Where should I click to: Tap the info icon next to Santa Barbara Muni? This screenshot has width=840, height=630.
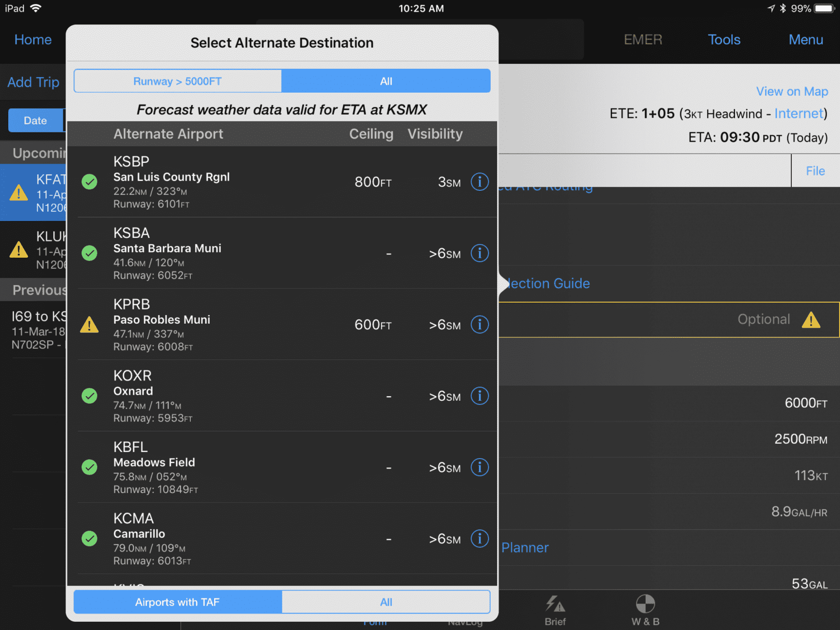tap(480, 253)
